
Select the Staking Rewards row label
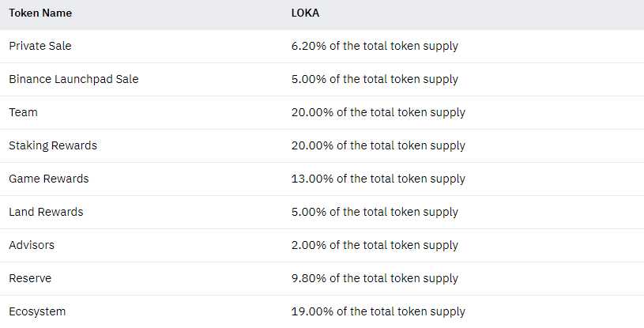pyautogui.click(x=53, y=145)
